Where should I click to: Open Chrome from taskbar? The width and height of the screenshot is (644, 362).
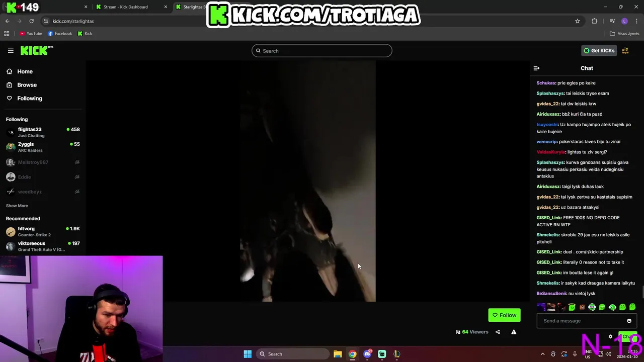coord(352,354)
